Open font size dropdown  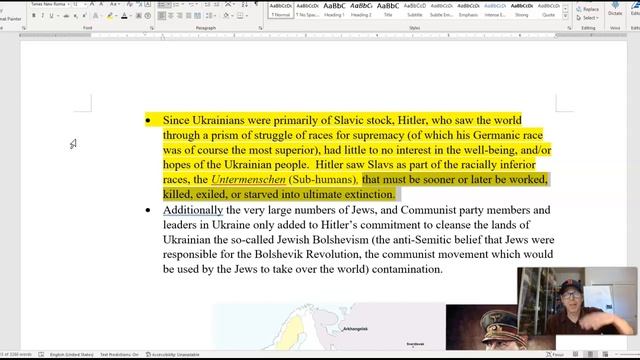[85, 4]
